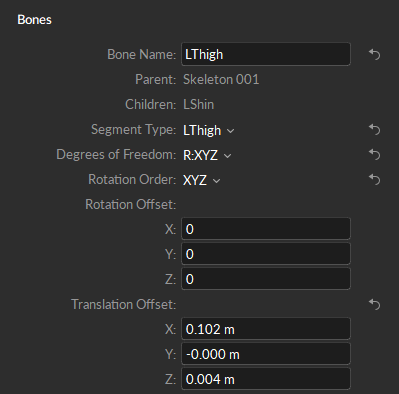Reset the Segment Type value
399x394 pixels.
click(x=374, y=129)
